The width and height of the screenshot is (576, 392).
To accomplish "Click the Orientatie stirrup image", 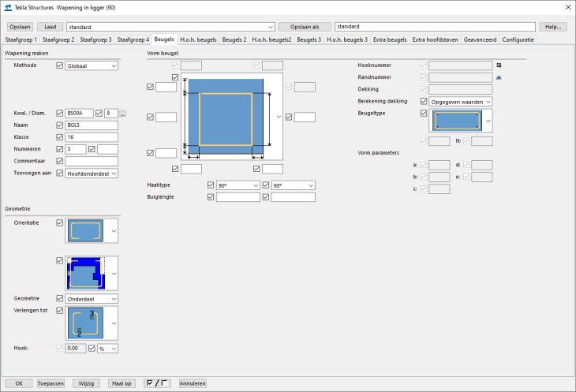I will (87, 232).
